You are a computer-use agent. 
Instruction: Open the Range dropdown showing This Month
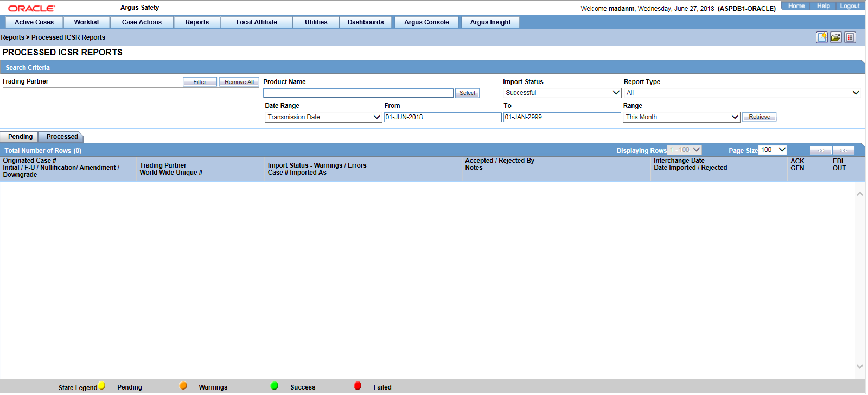681,117
